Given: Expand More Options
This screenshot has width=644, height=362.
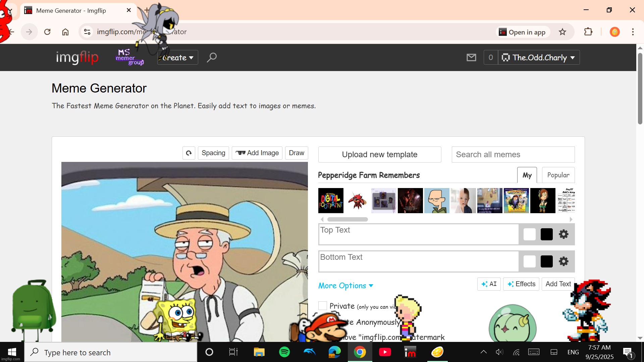Looking at the screenshot, I should pyautogui.click(x=345, y=286).
